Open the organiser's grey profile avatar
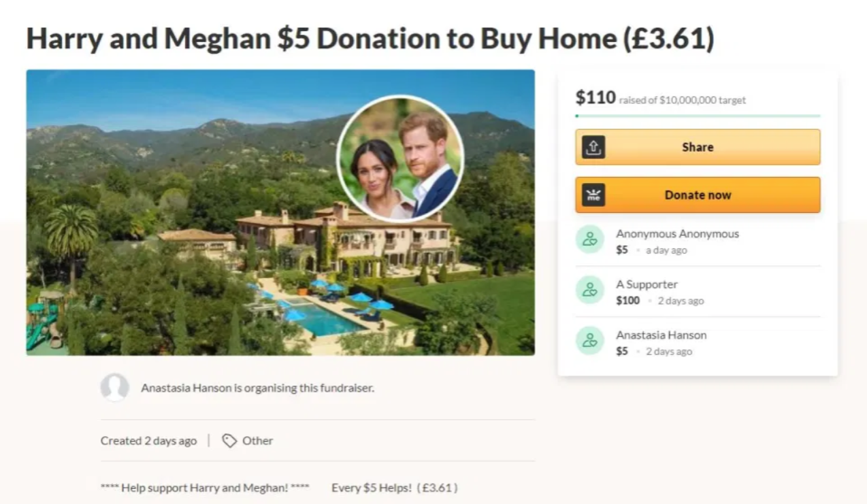867x504 pixels. (115, 388)
